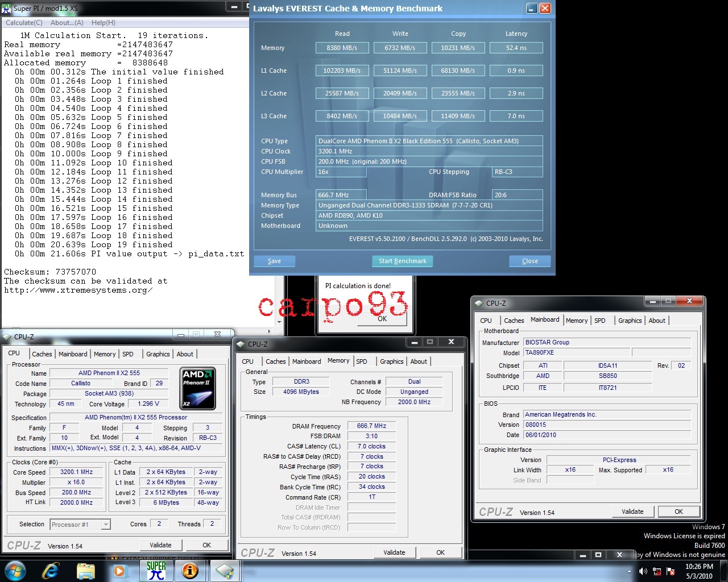Click OK in PI calculation is done dialog
The height and width of the screenshot is (582, 728).
coord(382,318)
